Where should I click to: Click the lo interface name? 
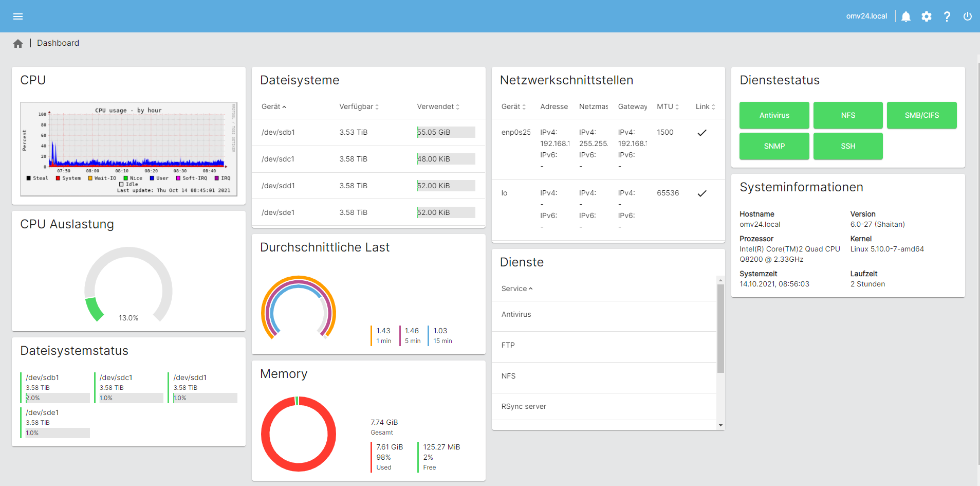point(504,193)
